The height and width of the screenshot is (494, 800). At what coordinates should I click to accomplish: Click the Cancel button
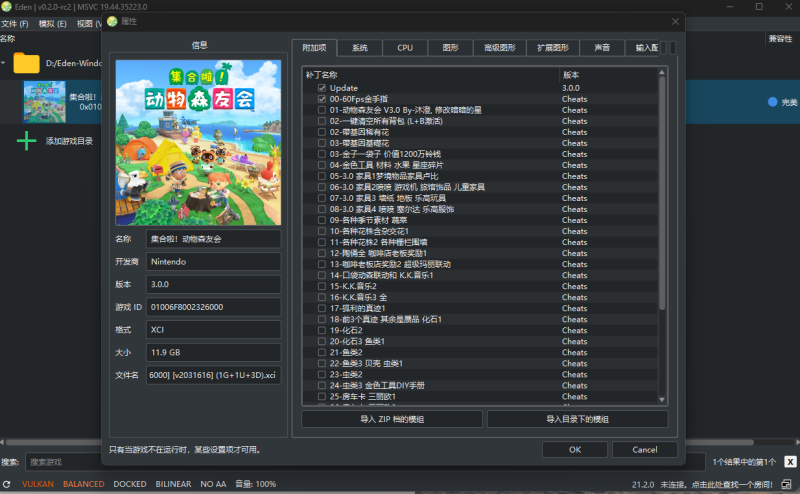coord(645,450)
